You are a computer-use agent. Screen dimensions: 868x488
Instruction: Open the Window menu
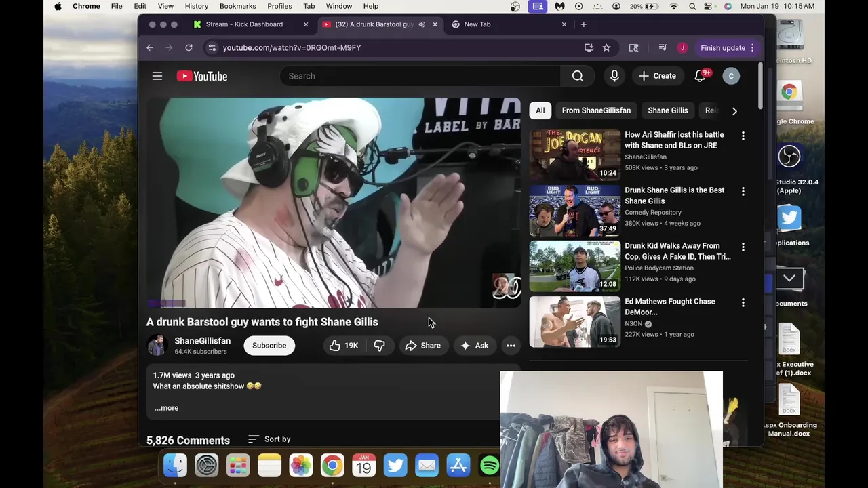click(x=338, y=6)
